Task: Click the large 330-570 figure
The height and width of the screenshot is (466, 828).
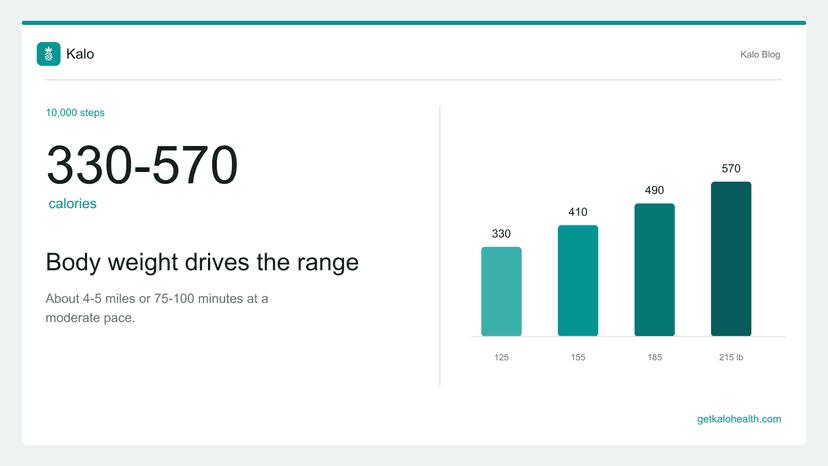Action: (x=142, y=165)
